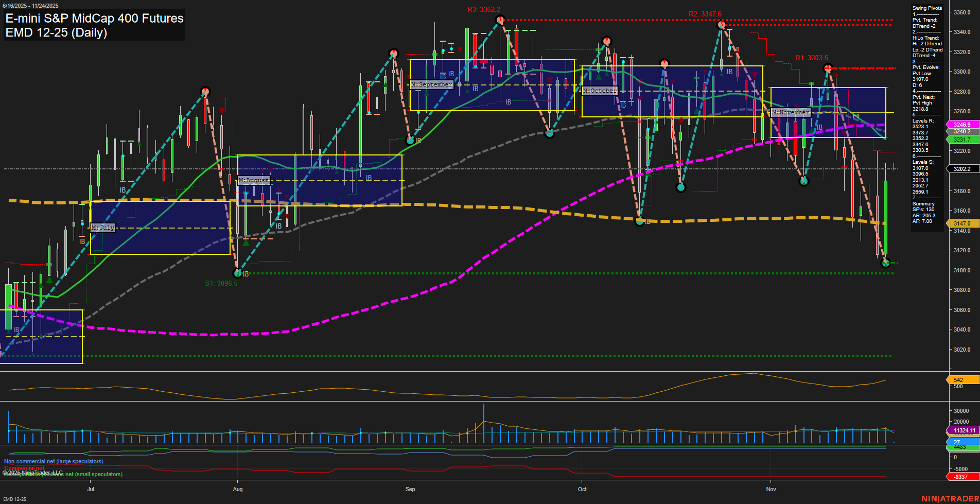980x504 pixels.
Task: Click the gray 3240.2 price color tag
Action: pos(960,132)
